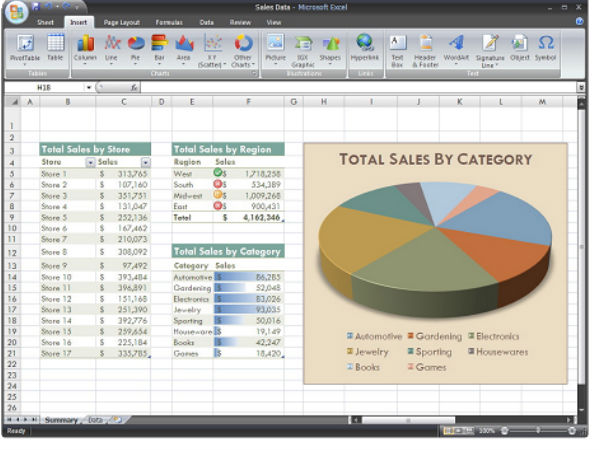
Task: Open the Formulas ribbon tab
Action: click(168, 21)
